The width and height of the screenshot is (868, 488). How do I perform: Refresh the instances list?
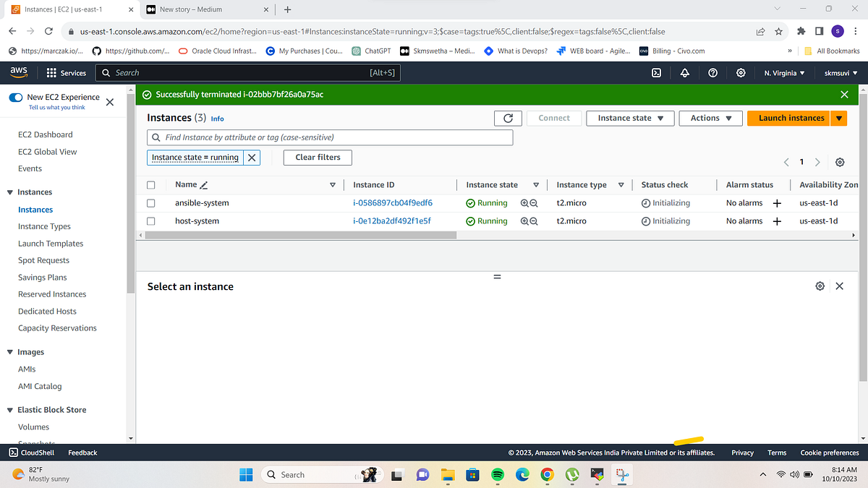coord(508,118)
